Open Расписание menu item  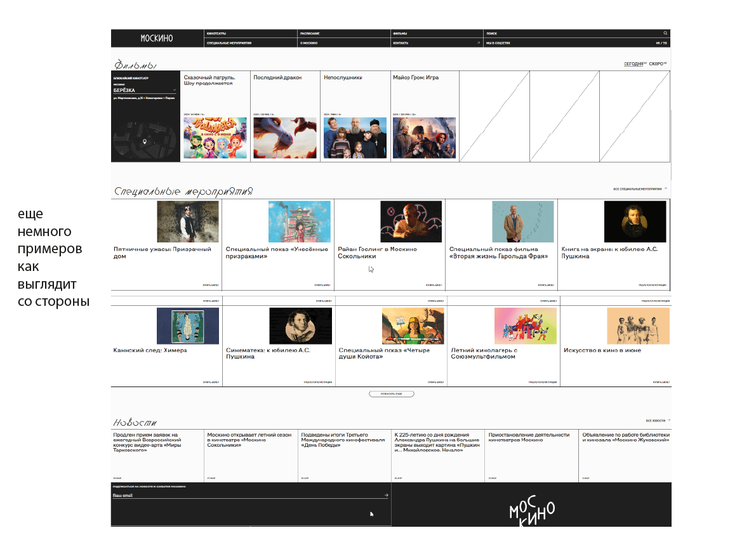pyautogui.click(x=310, y=33)
